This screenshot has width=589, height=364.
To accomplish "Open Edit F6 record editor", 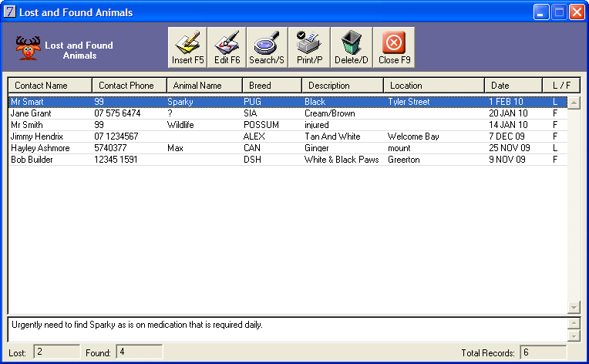I will click(x=227, y=47).
